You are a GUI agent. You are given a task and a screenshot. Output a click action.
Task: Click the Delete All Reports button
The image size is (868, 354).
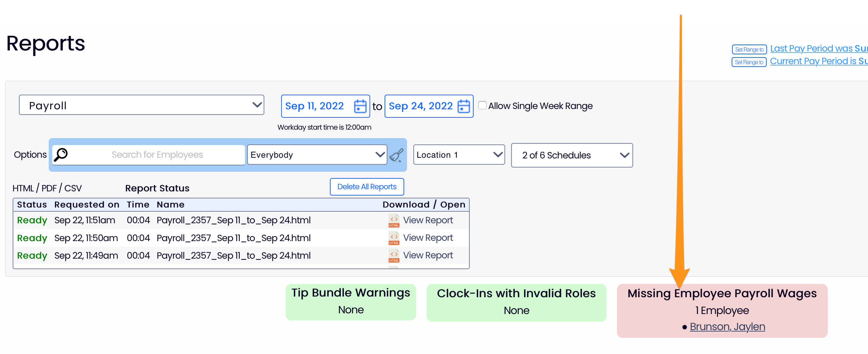[x=367, y=187]
